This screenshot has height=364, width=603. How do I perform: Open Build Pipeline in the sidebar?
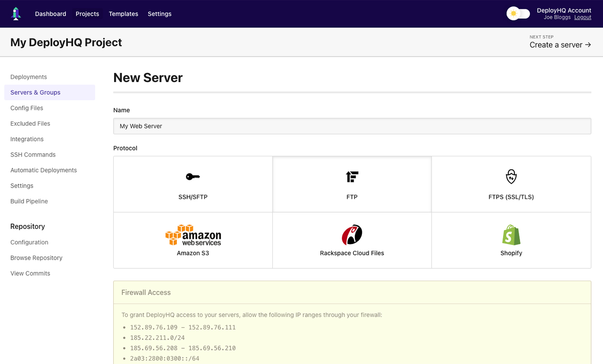pos(29,201)
